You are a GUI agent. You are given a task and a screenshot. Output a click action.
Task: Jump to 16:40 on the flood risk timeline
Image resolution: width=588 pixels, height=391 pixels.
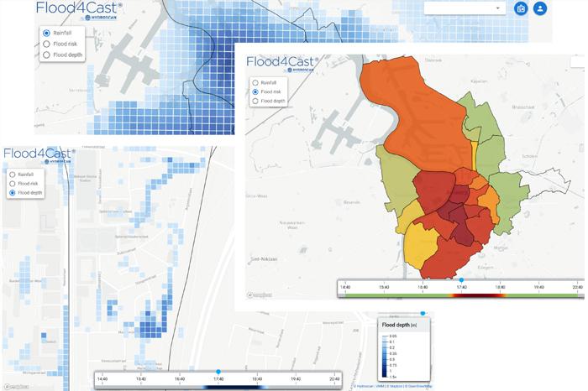(423, 287)
